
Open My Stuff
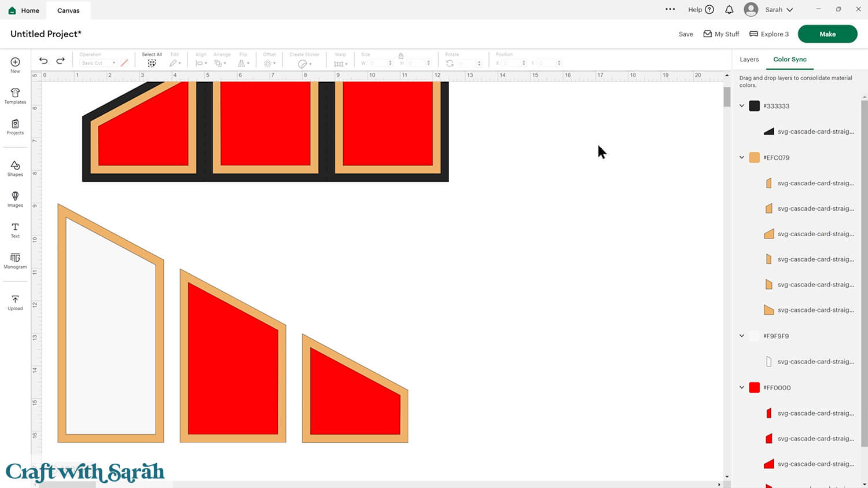(x=721, y=34)
